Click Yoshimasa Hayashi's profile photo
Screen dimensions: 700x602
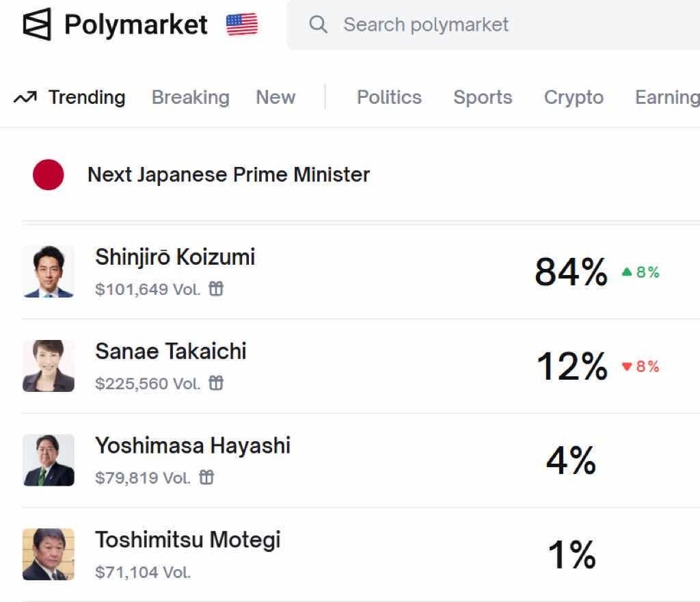point(49,460)
